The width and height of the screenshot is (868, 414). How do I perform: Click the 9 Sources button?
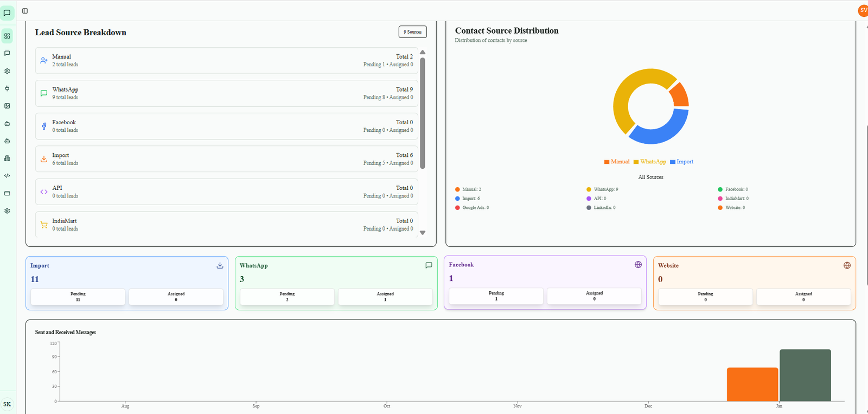[412, 32]
